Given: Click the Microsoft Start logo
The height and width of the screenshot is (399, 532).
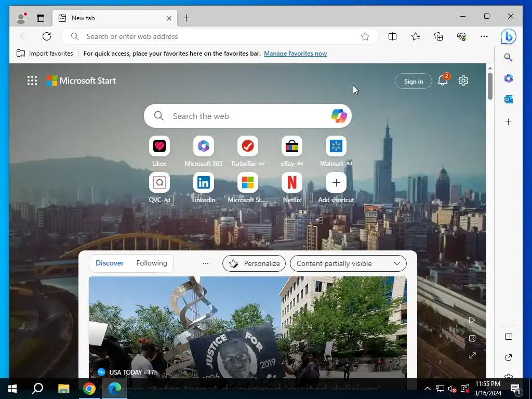Looking at the screenshot, I should point(81,81).
